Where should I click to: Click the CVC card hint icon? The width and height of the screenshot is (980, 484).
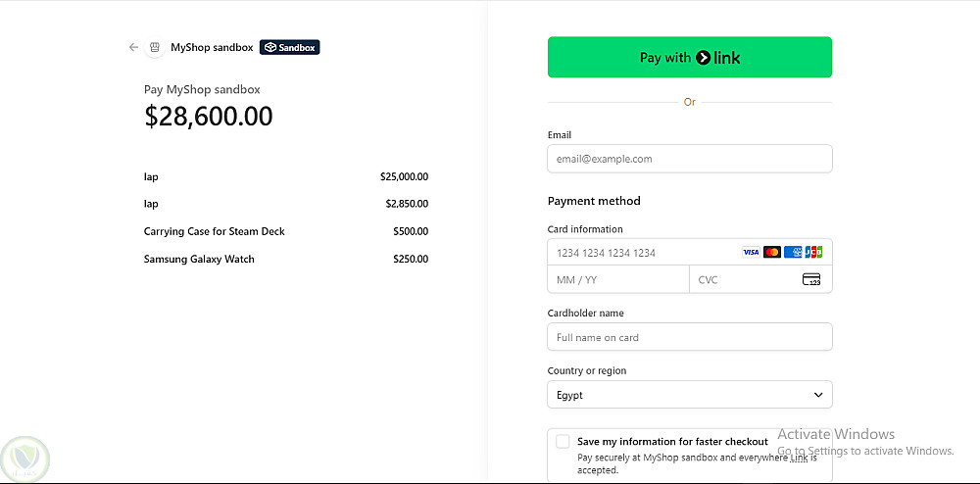coord(811,280)
